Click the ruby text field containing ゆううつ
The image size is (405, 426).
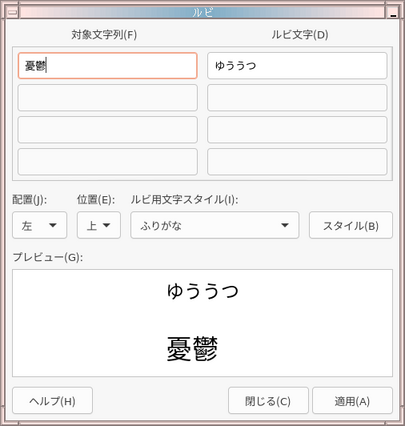tap(297, 66)
